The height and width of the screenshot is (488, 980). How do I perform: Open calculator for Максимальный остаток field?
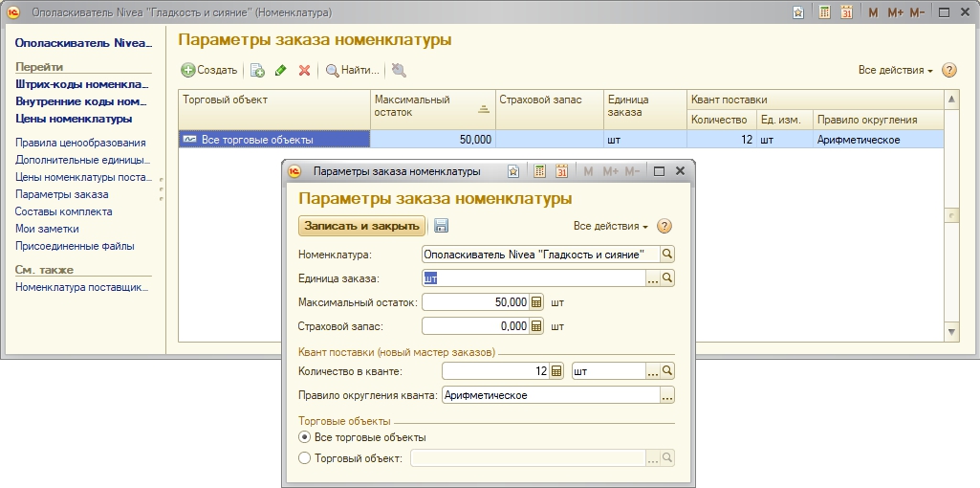(536, 302)
